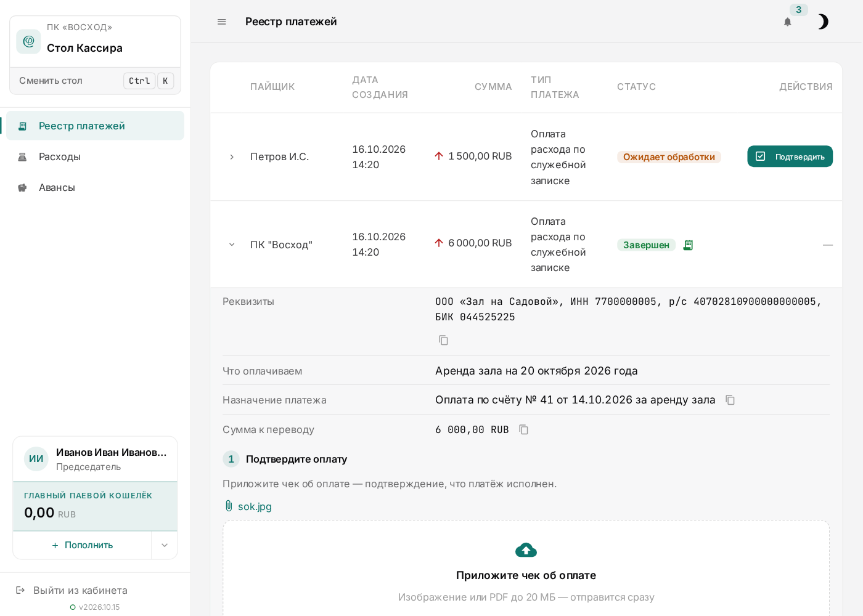Click the Дата создания column header
The height and width of the screenshot is (616, 863).
coord(380,87)
